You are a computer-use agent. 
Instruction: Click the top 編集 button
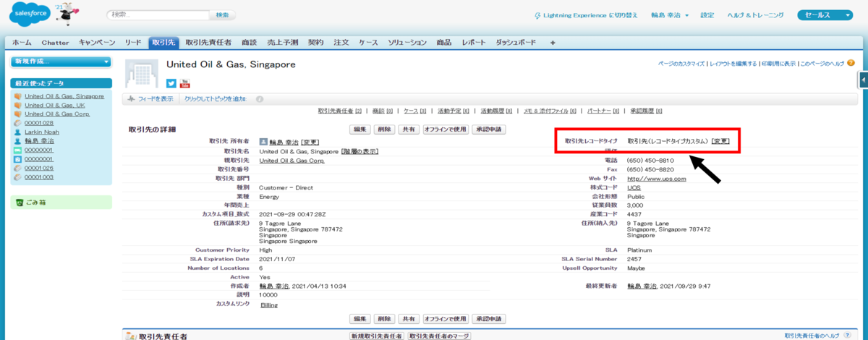point(359,129)
